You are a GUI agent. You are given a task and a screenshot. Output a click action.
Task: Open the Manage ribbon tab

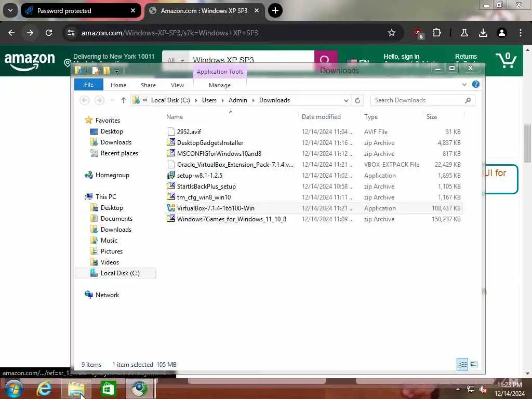[x=220, y=85]
